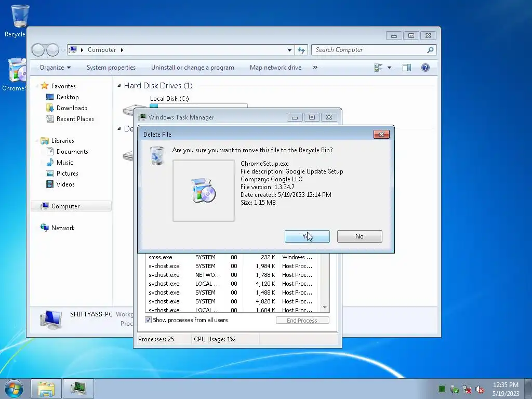Click the Task Manager taskbar button
532x399 pixels.
[x=78, y=389]
